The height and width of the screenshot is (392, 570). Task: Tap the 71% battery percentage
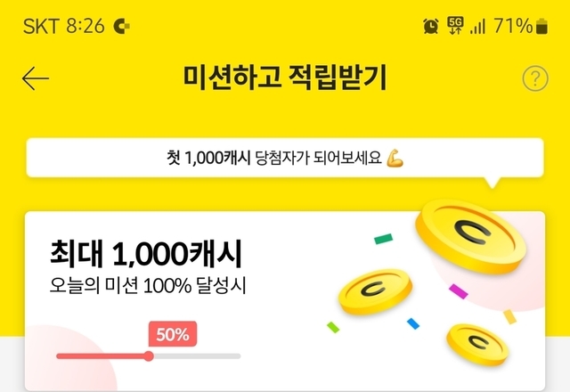pyautogui.click(x=512, y=26)
